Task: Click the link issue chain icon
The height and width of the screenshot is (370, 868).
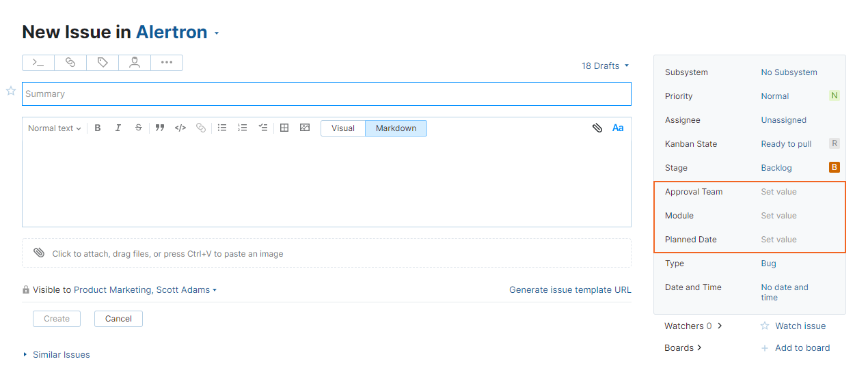Action: pyautogui.click(x=70, y=63)
